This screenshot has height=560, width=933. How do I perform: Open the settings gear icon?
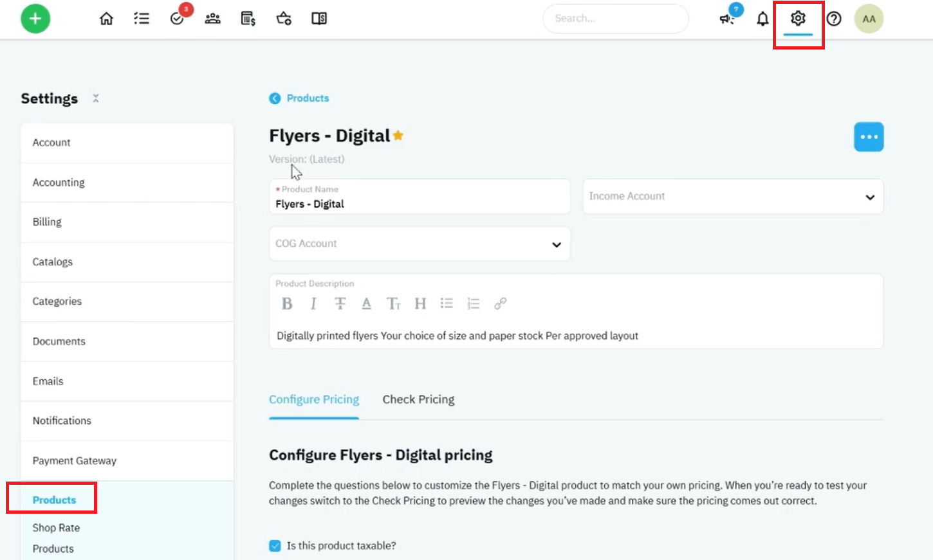coord(798,19)
